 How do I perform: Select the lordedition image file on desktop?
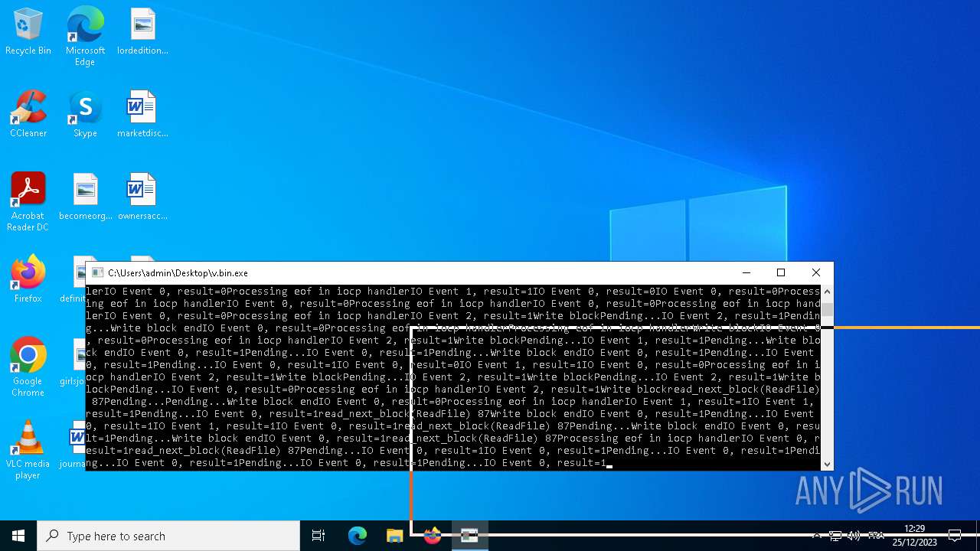coord(142,32)
